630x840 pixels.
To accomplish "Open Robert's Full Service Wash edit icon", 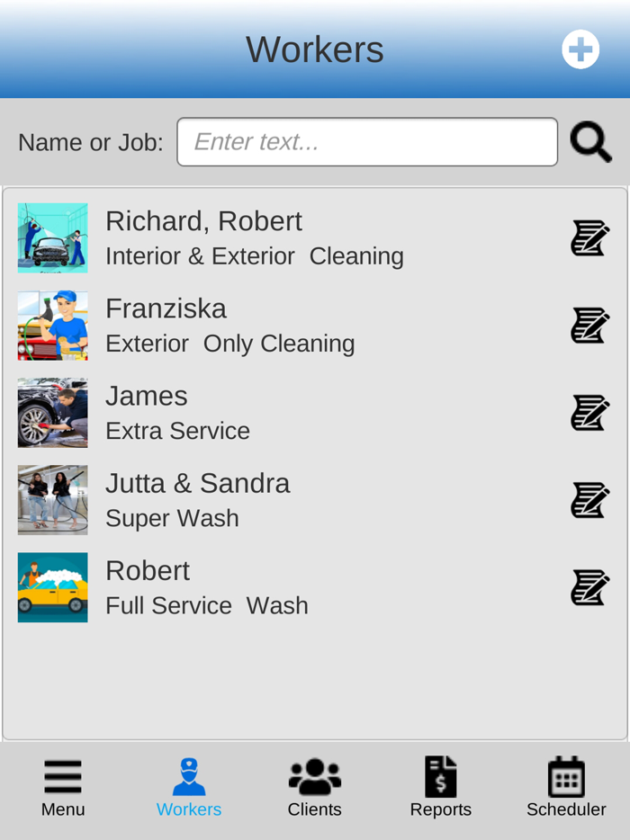I will click(x=590, y=587).
